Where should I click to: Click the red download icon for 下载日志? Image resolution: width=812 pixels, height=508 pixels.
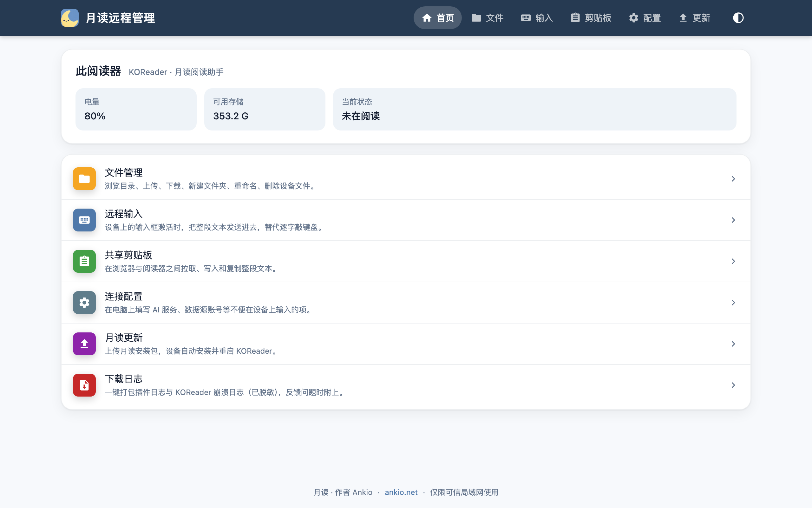coord(84,385)
